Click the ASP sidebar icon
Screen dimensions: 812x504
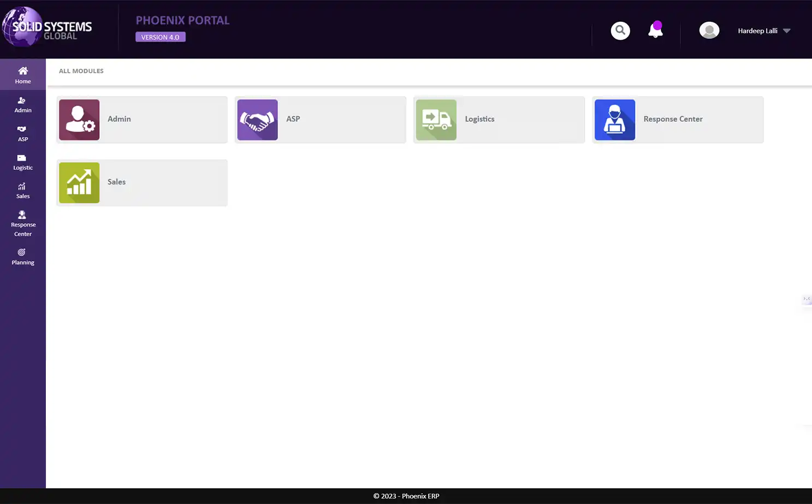(22, 134)
